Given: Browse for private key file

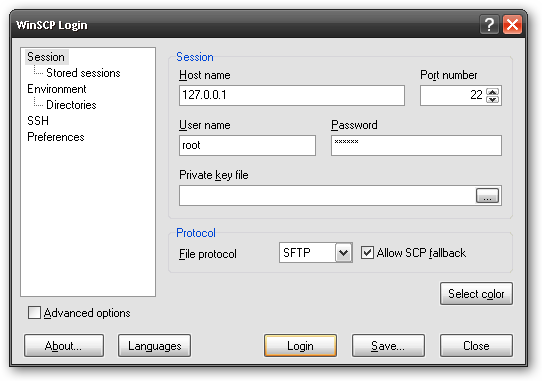Looking at the screenshot, I should (487, 196).
